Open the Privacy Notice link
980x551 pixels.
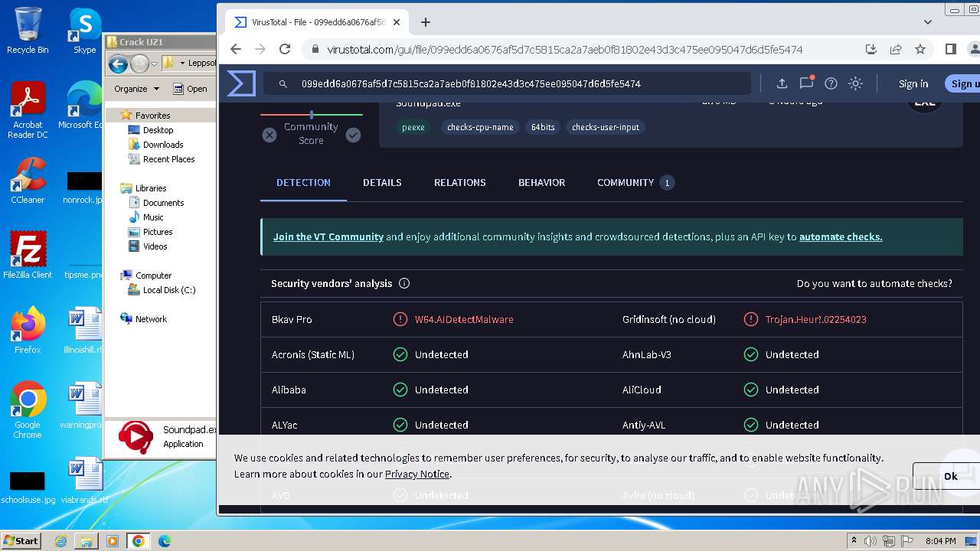(x=417, y=474)
